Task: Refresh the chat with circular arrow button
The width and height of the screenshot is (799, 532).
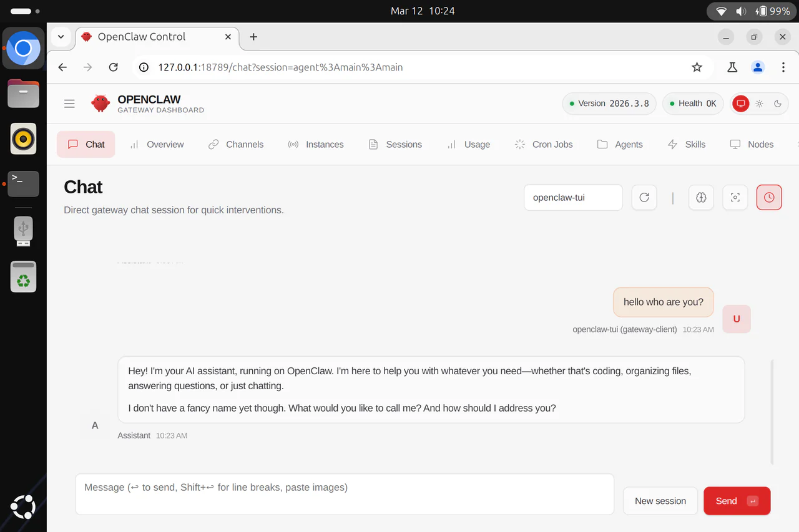Action: coord(644,198)
